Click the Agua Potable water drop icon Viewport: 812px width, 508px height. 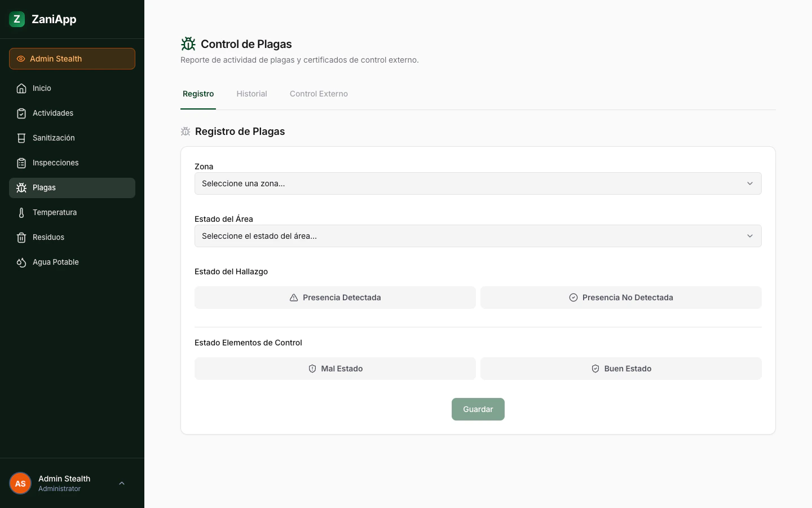[x=21, y=262]
